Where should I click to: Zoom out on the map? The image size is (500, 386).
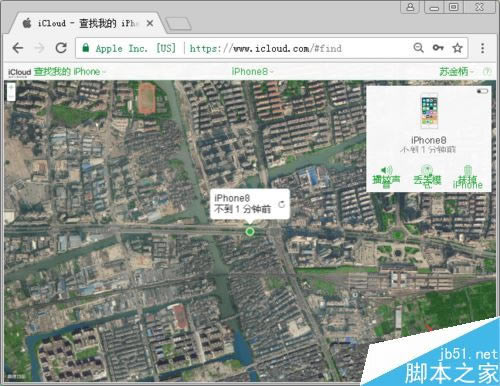(x=11, y=96)
